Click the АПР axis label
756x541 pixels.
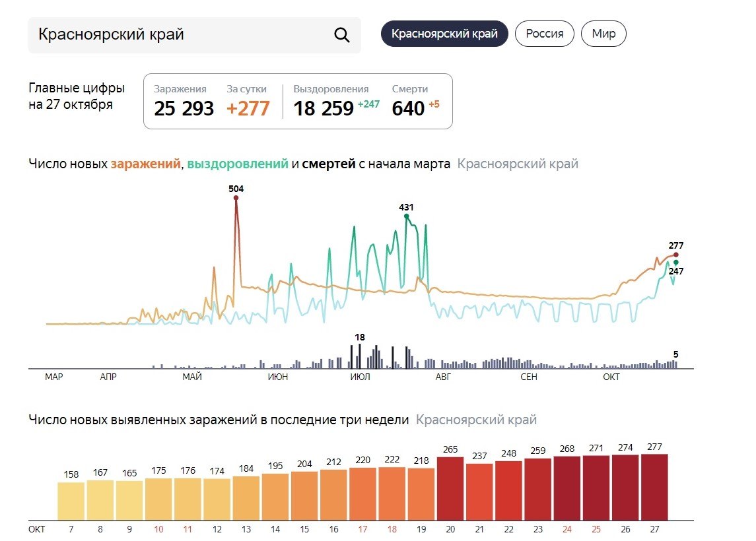108,377
